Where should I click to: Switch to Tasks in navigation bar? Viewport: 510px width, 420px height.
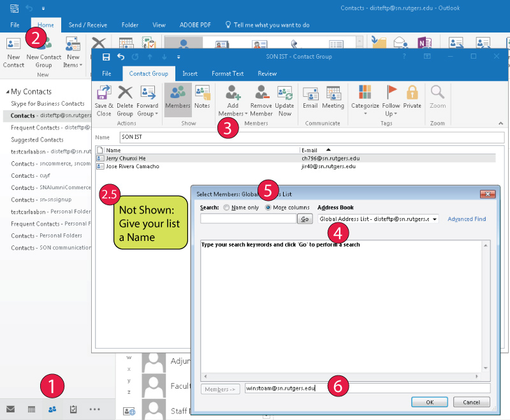73,409
